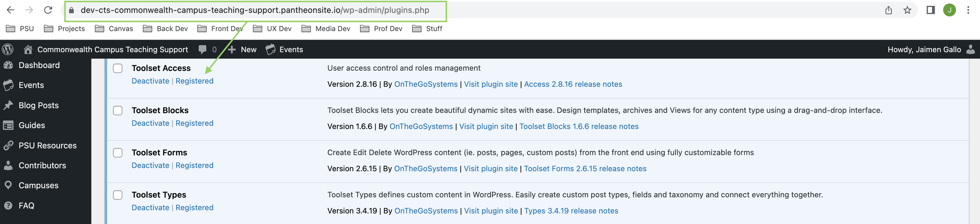Click Registered under Toolset Forms
The image size is (980, 224).
(194, 166)
